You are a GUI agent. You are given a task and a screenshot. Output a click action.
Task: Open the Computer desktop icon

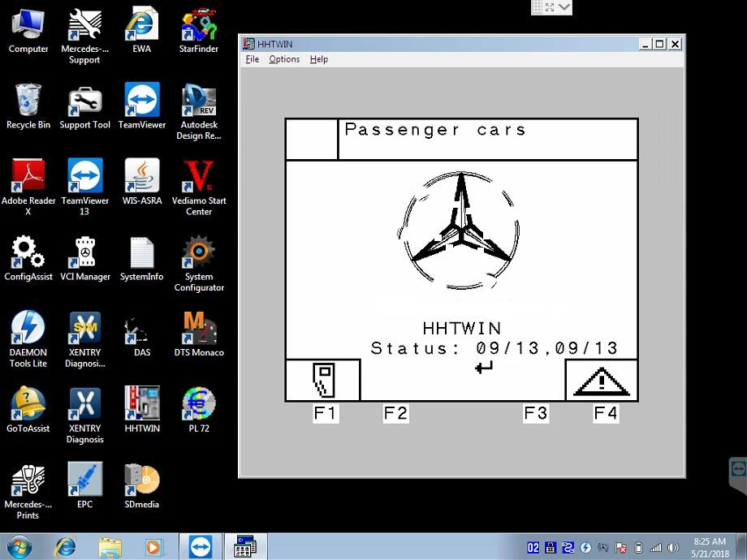coord(28,31)
